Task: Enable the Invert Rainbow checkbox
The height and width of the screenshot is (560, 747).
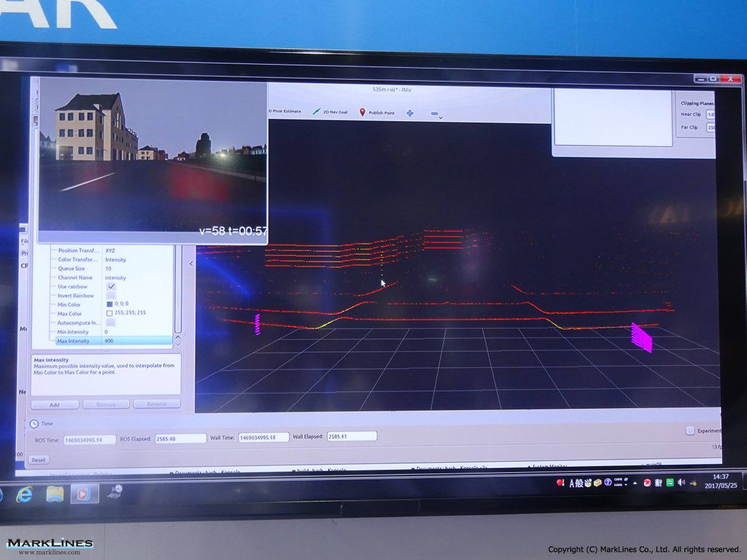Action: click(x=111, y=296)
